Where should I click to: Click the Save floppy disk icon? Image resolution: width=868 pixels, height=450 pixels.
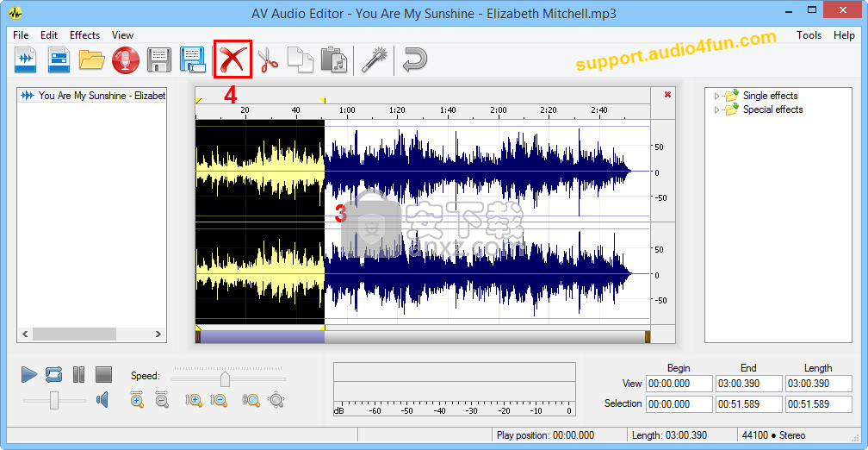coord(159,60)
